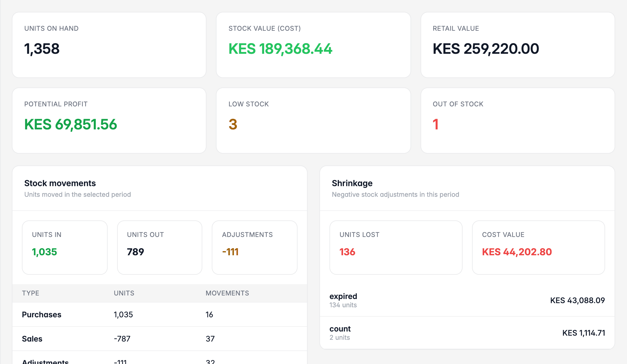This screenshot has height=364, width=627.
Task: Select the count shrinkage reason
Action: click(x=340, y=329)
